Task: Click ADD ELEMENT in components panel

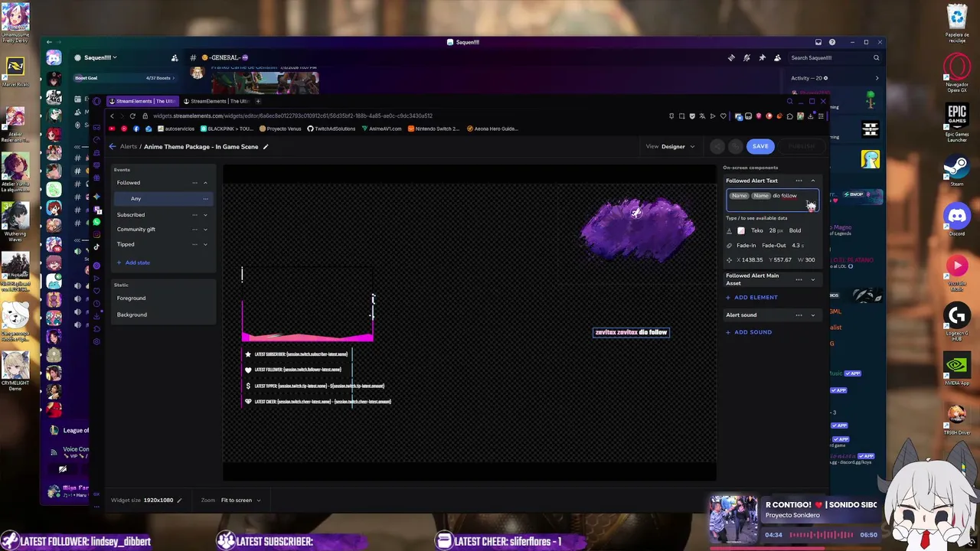Action: coord(752,298)
